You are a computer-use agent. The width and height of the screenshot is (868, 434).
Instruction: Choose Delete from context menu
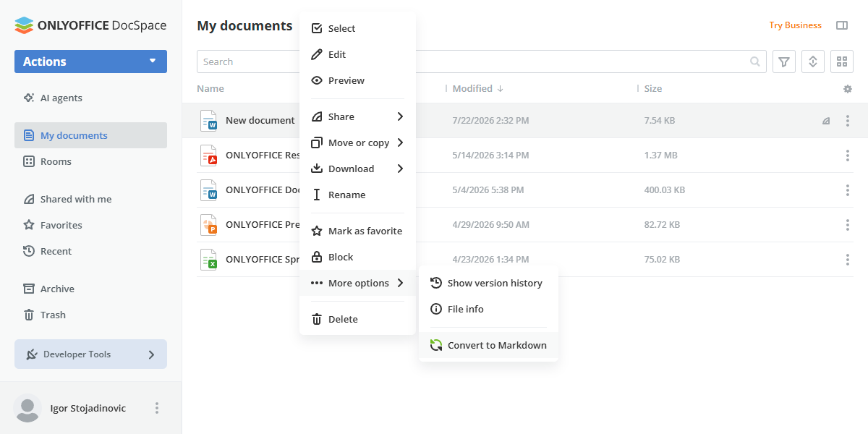358,319
